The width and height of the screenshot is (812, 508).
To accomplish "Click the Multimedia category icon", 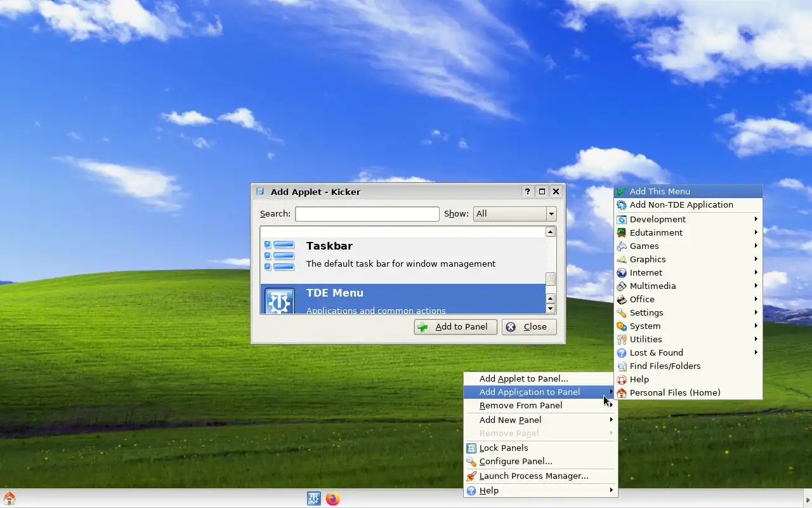I will (622, 286).
